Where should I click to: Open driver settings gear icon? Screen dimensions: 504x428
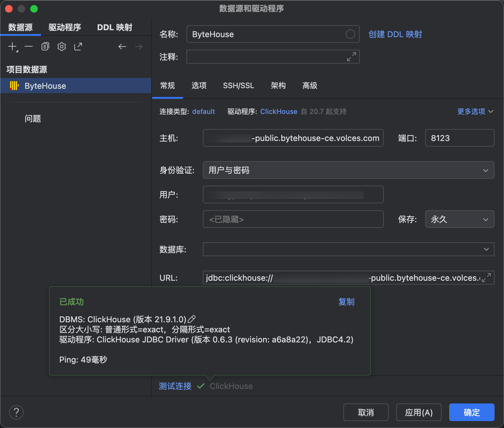pyautogui.click(x=62, y=47)
